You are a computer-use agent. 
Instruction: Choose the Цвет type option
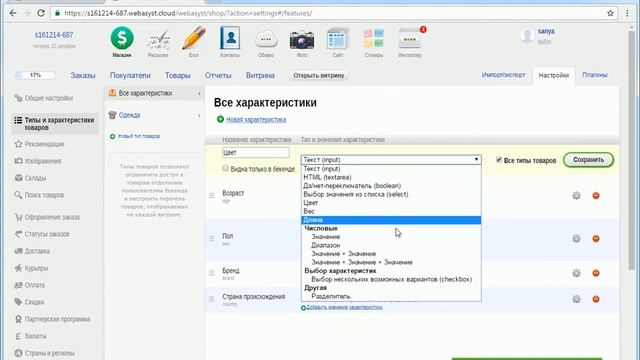tap(391, 202)
